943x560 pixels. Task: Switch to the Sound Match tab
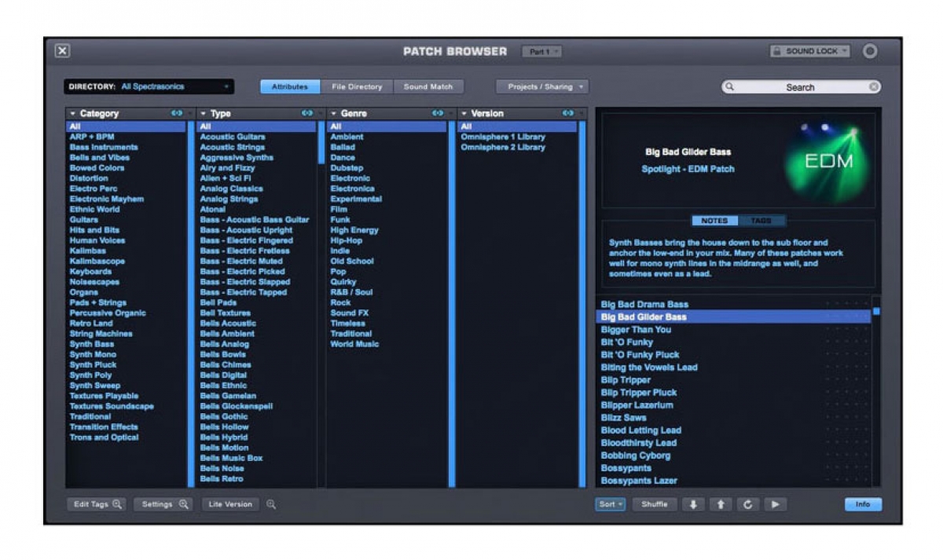[x=428, y=86]
